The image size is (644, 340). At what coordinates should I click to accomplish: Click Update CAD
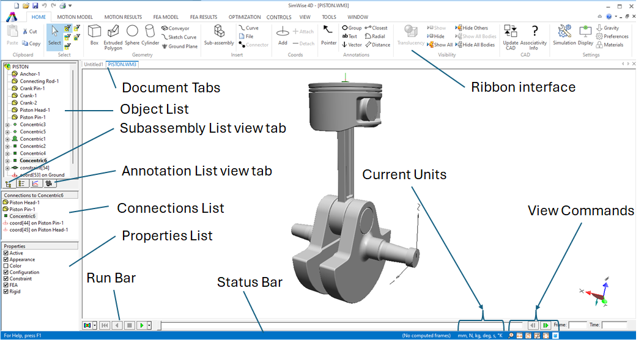click(x=511, y=37)
